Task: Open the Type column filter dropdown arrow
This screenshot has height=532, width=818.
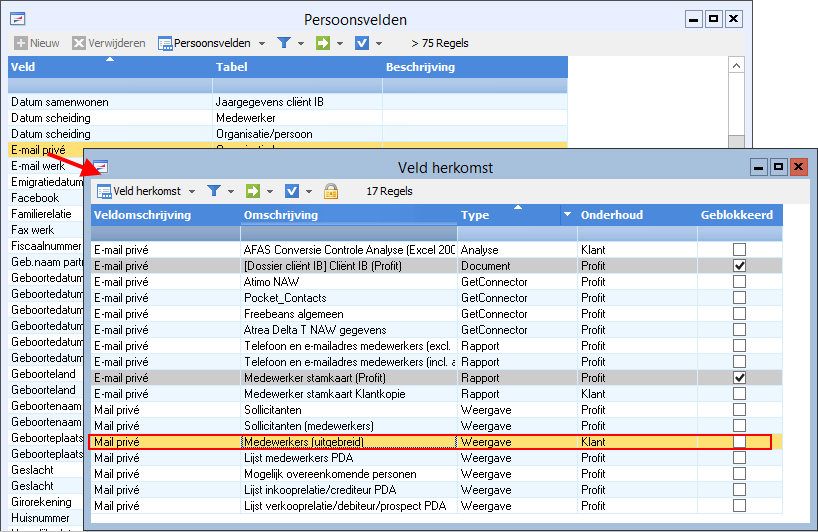Action: point(568,215)
